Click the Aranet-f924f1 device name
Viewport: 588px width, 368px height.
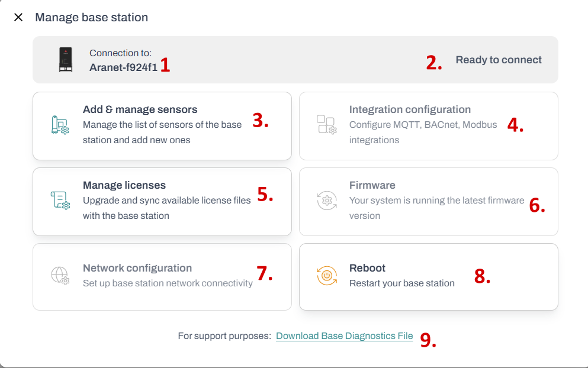click(123, 67)
